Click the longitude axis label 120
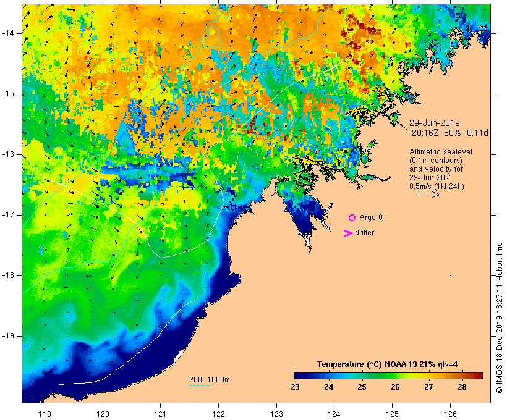 [103, 414]
